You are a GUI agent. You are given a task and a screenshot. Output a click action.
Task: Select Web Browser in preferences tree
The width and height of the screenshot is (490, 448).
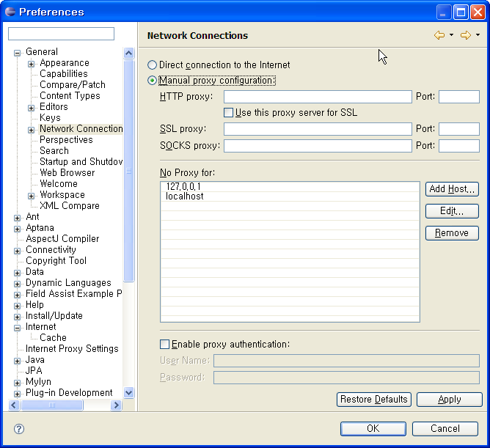coord(67,173)
